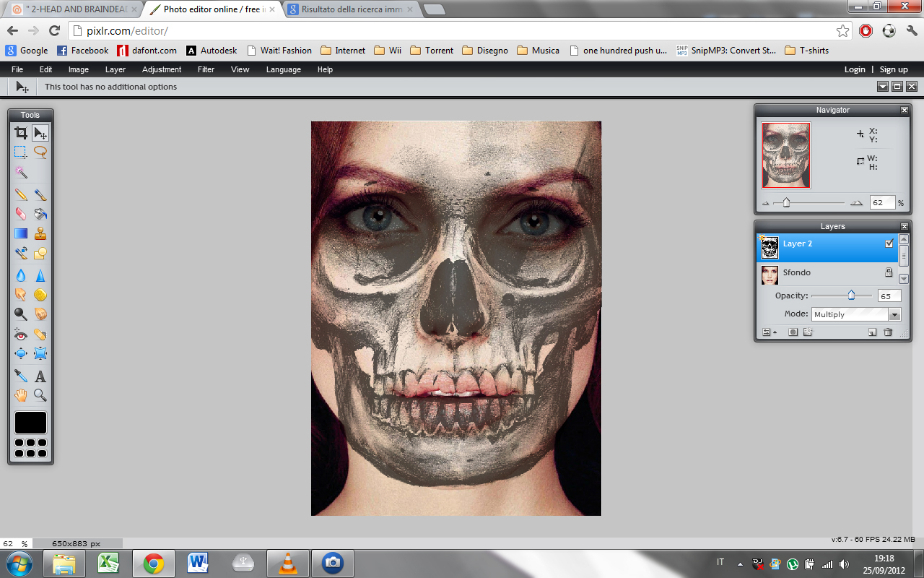Open VLC from the taskbar
Viewport: 924px width, 578px height.
[x=288, y=563]
